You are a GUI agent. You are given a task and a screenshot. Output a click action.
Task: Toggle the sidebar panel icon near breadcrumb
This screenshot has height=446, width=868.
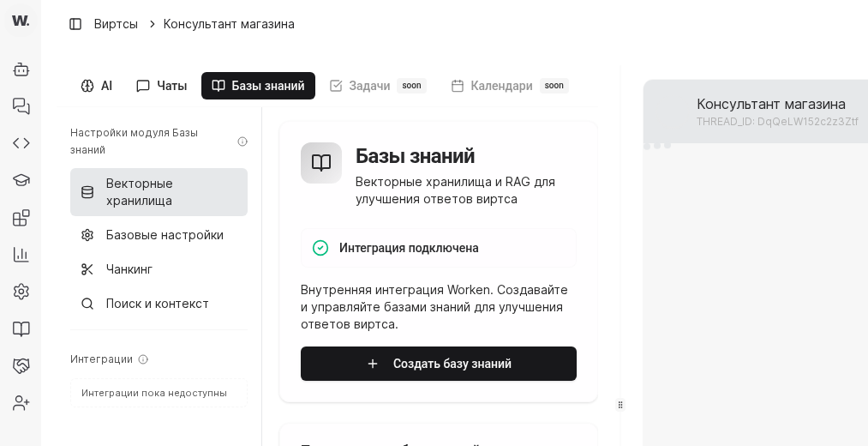[75, 24]
